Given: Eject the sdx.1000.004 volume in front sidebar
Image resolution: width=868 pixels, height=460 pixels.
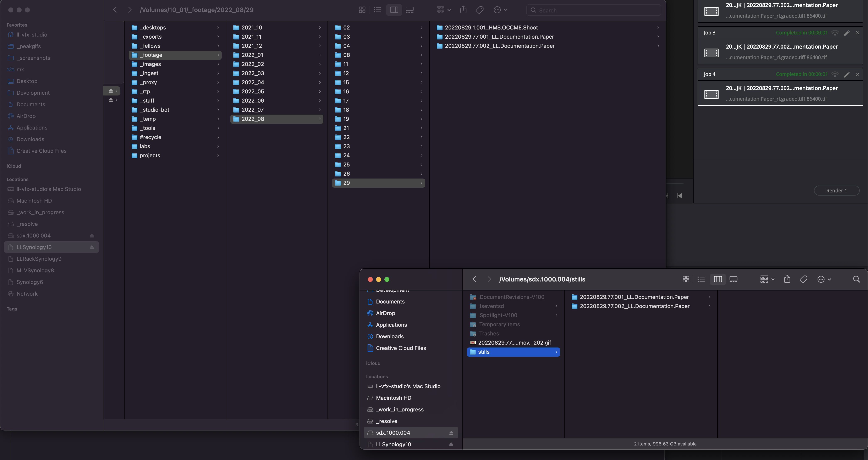Looking at the screenshot, I should [451, 433].
